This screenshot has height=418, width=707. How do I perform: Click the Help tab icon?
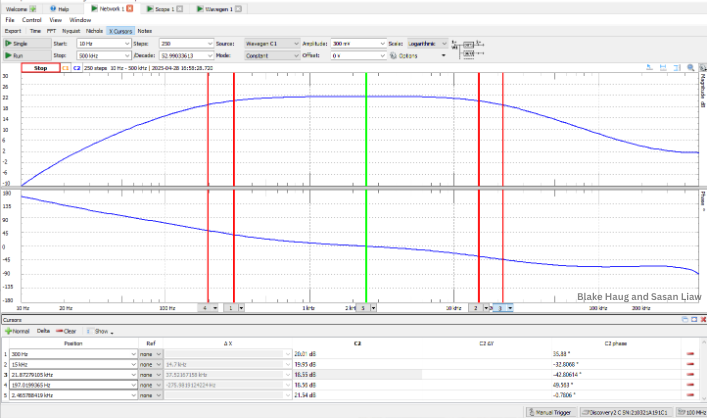tap(53, 9)
